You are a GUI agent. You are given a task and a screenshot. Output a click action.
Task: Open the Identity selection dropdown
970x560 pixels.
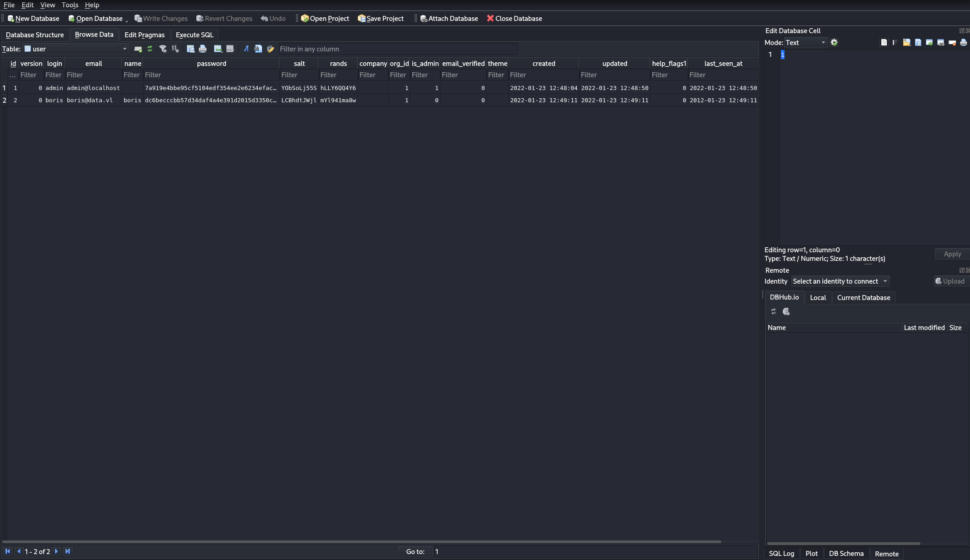click(x=840, y=281)
